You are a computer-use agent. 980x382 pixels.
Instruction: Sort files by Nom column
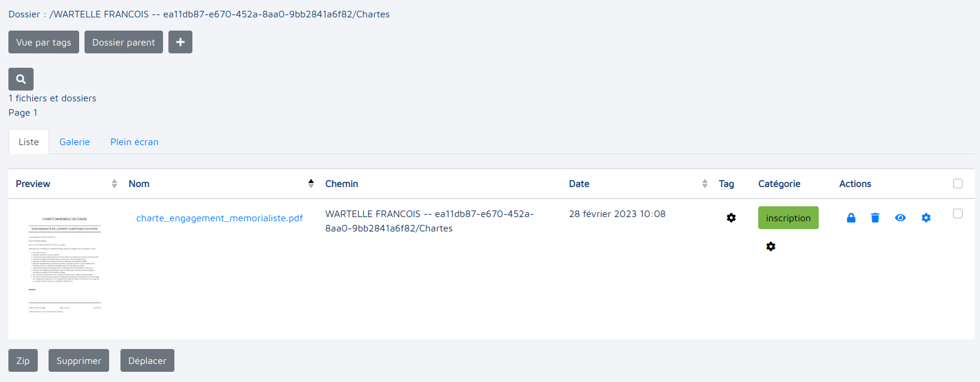(x=310, y=184)
